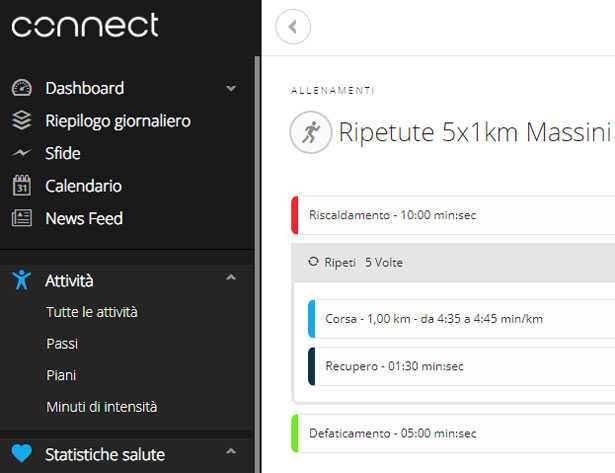
Task: Open Piani from the Attività menu
Action: [61, 375]
